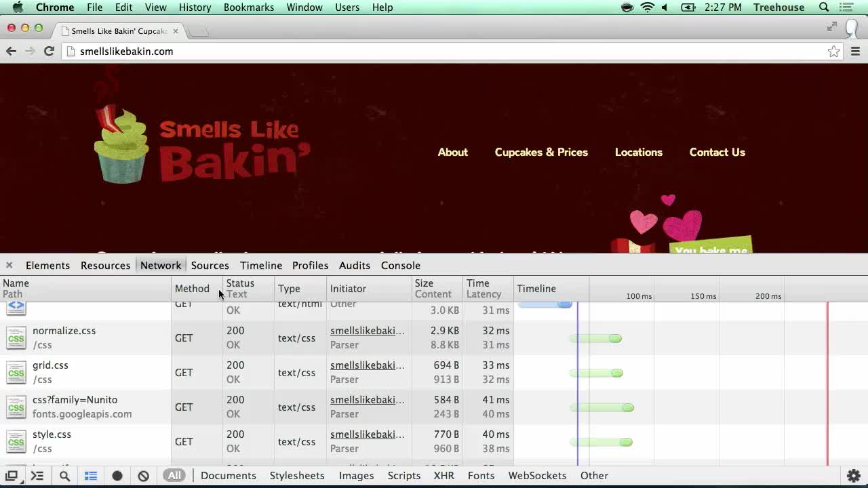
Task: Sort by Size Content column header
Action: click(437, 289)
